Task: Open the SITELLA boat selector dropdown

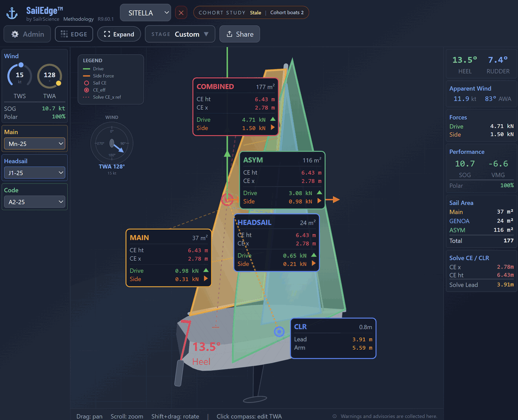Action: [145, 13]
